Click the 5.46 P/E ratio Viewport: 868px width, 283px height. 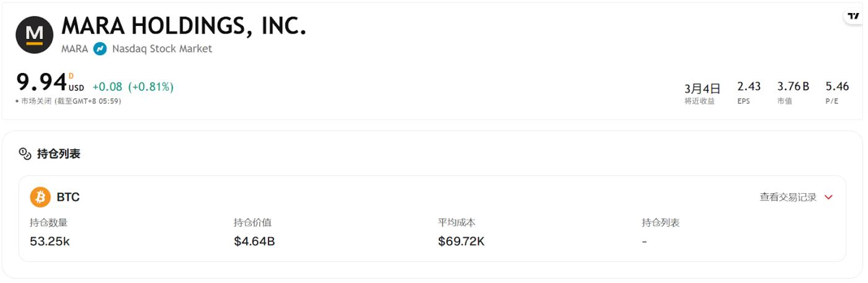pyautogui.click(x=837, y=87)
